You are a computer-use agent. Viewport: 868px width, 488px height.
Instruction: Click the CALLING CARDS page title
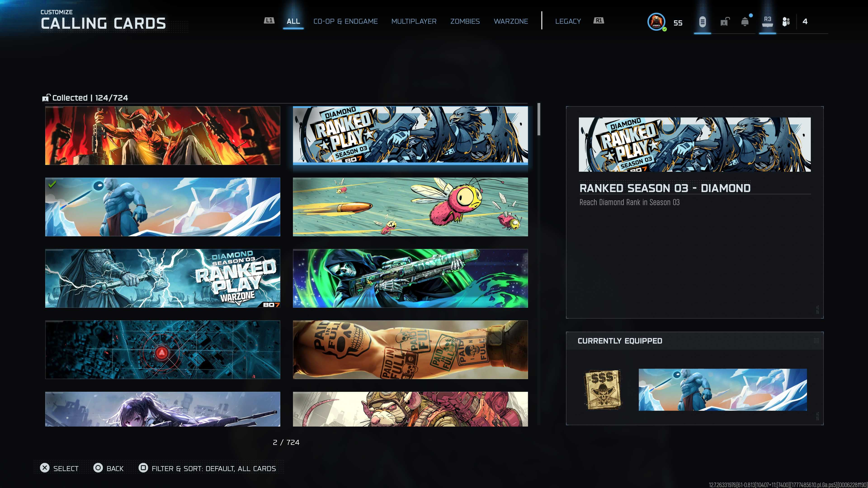[103, 23]
